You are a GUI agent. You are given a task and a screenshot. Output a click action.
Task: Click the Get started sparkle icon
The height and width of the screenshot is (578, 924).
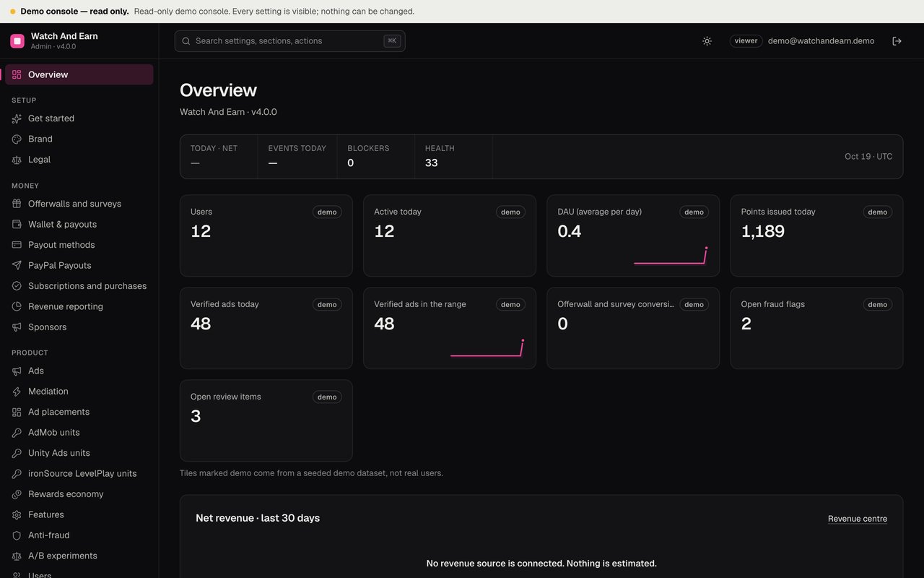tap(17, 118)
